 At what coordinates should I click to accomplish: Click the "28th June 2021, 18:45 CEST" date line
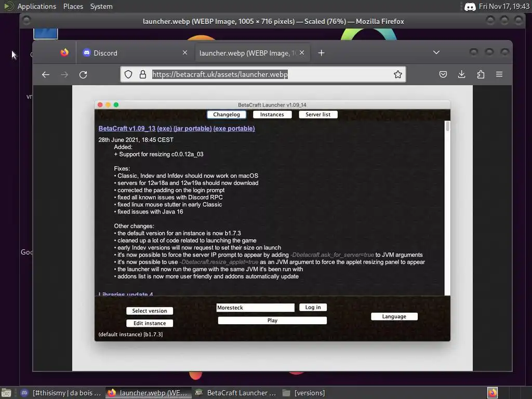tap(136, 140)
